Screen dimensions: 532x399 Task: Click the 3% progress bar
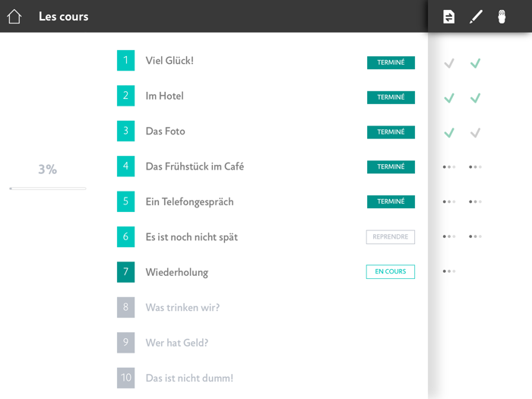pyautogui.click(x=48, y=188)
